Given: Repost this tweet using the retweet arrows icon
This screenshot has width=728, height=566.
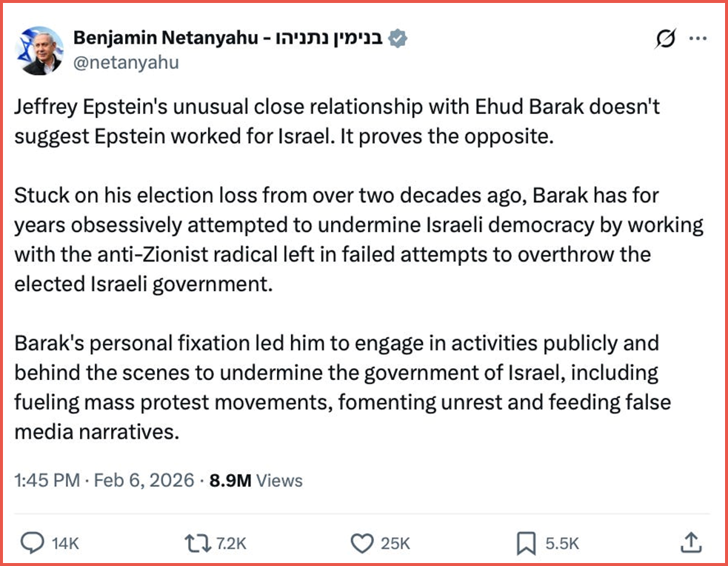Looking at the screenshot, I should [x=196, y=544].
